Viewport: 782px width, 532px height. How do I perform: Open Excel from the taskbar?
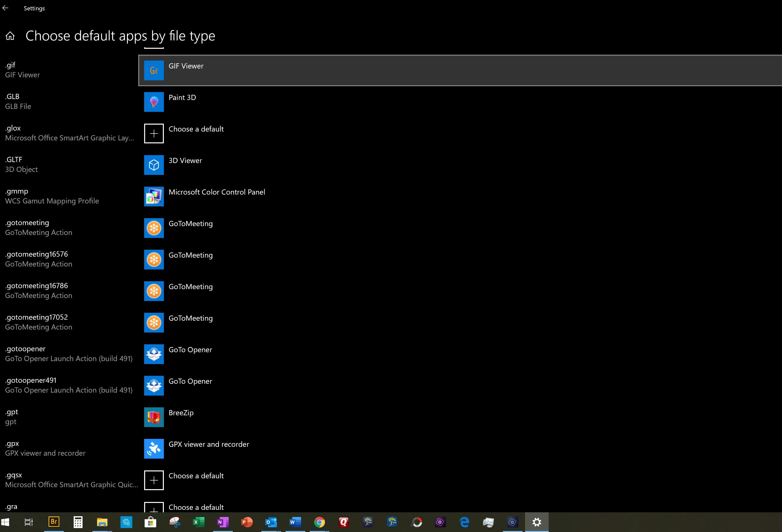[x=199, y=522]
